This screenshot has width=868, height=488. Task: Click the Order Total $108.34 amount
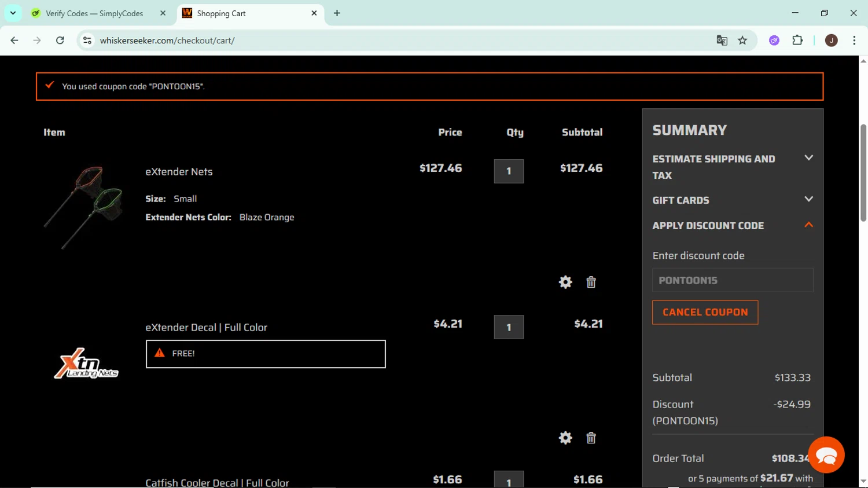(x=791, y=458)
